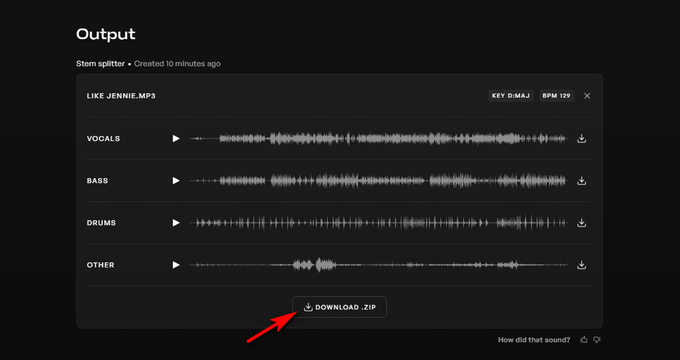The height and width of the screenshot is (360, 680).
Task: Play the Drums stem
Action: (x=176, y=223)
